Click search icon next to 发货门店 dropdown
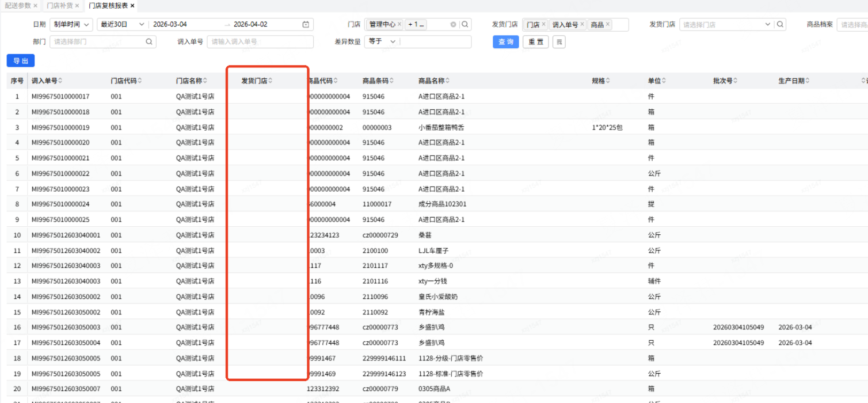868x403 pixels. [780, 25]
